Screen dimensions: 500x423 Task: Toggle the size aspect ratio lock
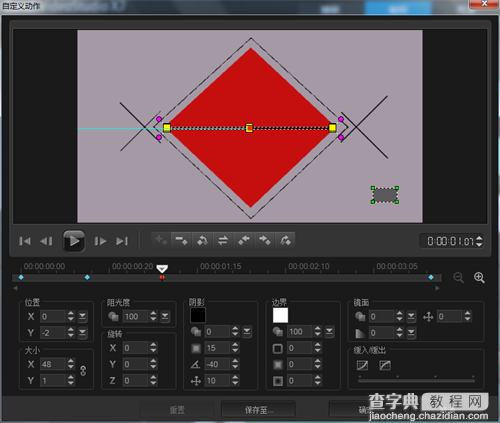pyautogui.click(x=83, y=371)
